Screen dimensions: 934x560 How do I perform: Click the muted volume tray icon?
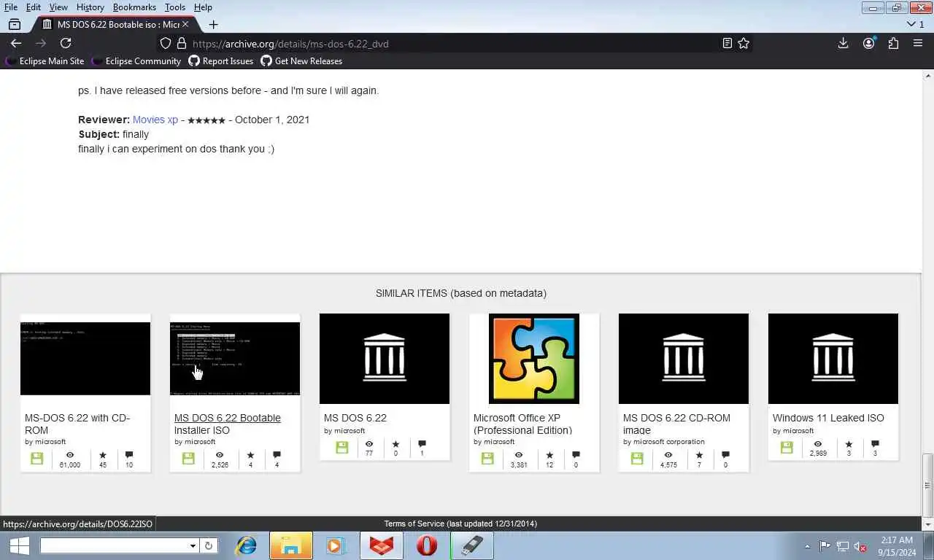tap(860, 546)
